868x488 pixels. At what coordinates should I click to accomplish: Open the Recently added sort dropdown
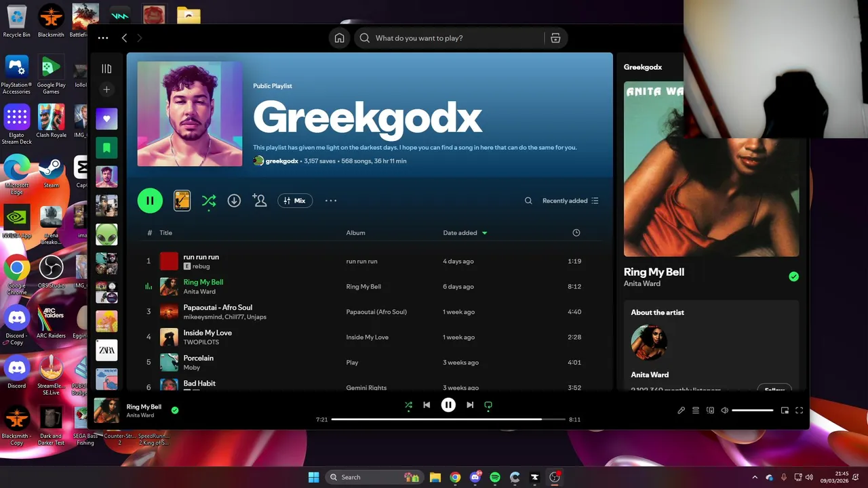[570, 201]
